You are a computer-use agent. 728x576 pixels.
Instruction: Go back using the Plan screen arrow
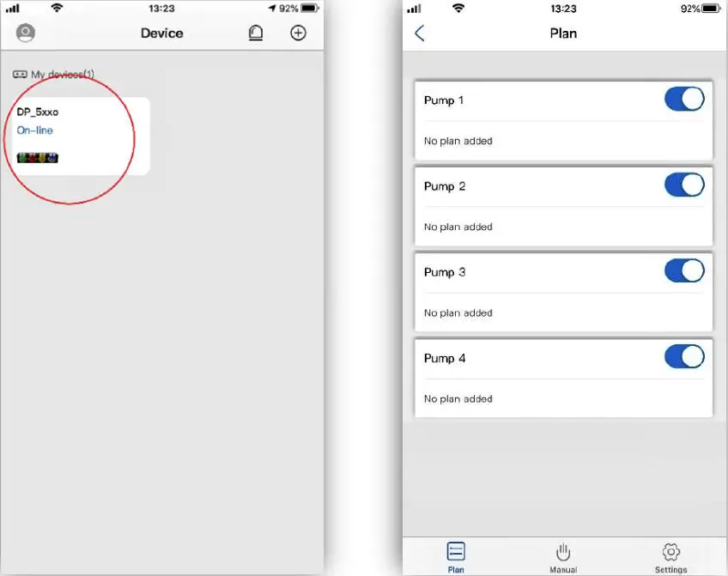pyautogui.click(x=419, y=33)
